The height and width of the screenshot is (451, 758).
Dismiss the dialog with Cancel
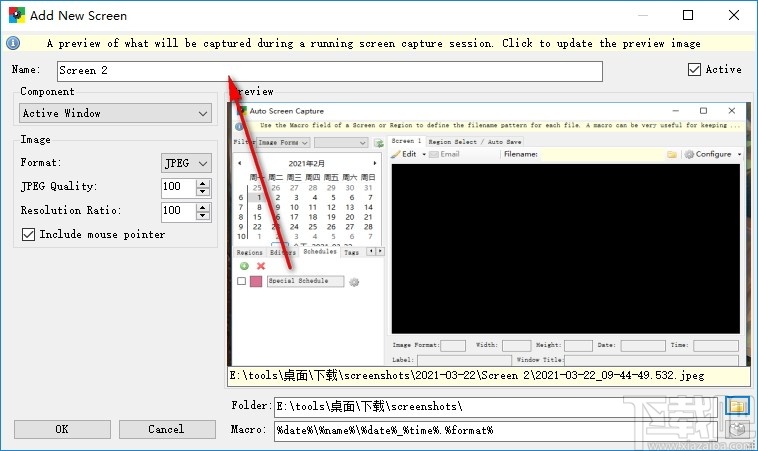[x=167, y=429]
